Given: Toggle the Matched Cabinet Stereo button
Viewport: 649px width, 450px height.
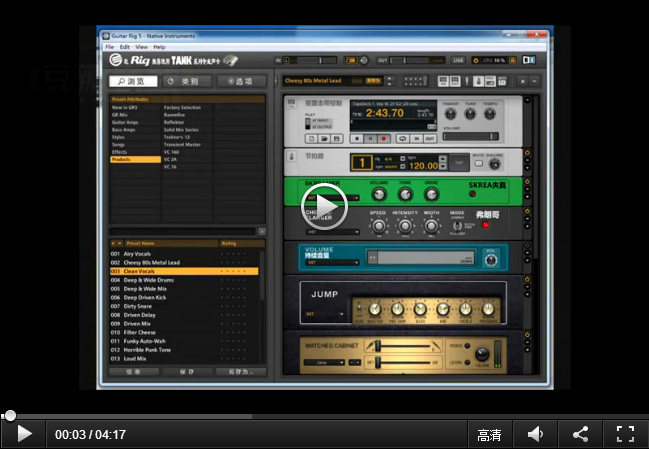Looking at the screenshot, I should [467, 346].
